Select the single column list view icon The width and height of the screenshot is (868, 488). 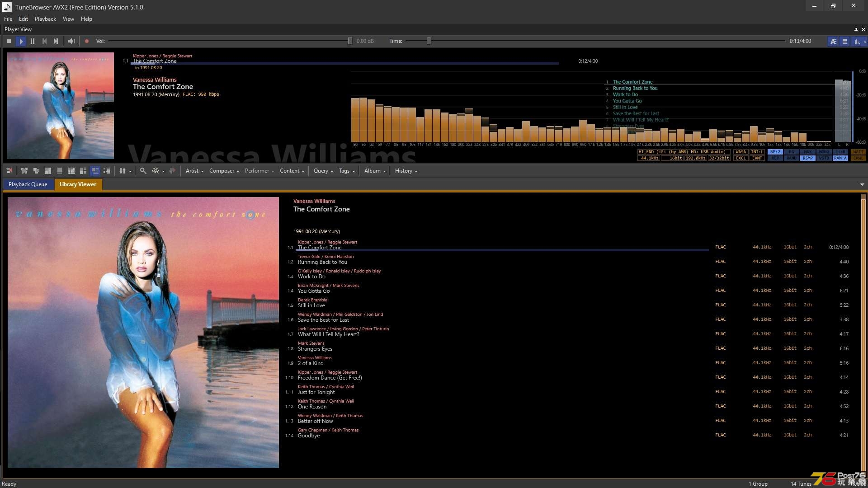coord(60,171)
